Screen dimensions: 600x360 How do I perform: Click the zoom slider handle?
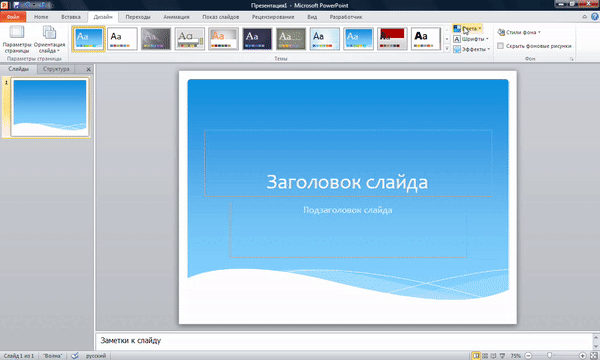(549, 356)
